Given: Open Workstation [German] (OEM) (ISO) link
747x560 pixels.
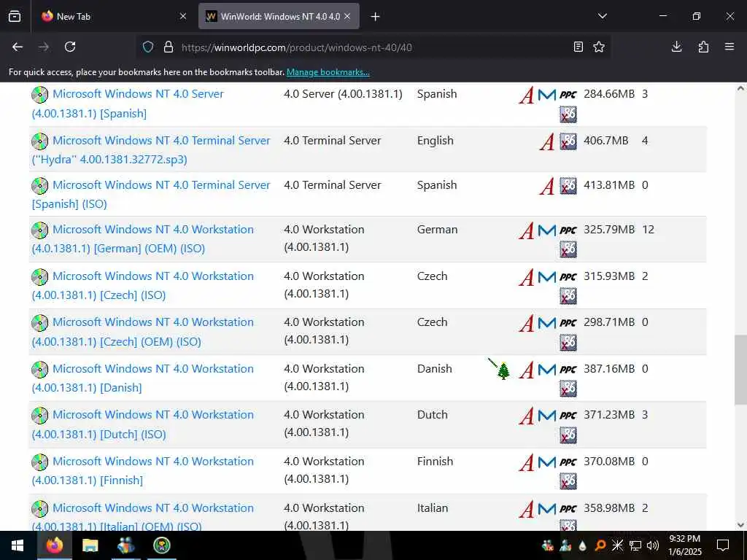Looking at the screenshot, I should 143,238.
